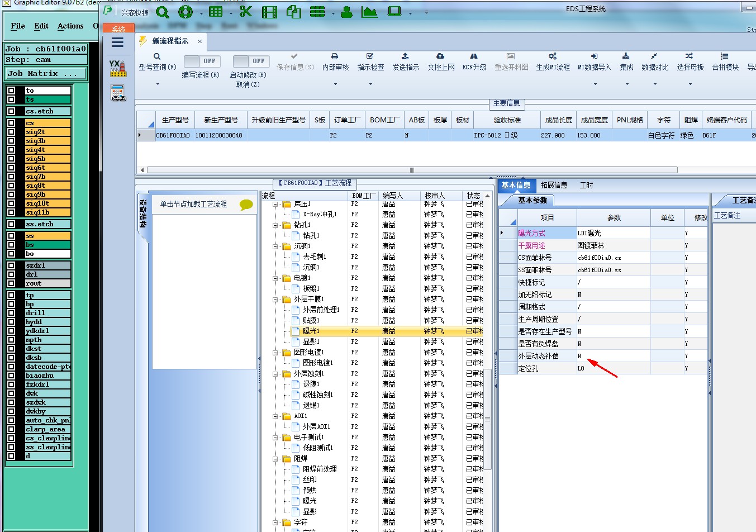Click the green user person icon

click(x=346, y=12)
